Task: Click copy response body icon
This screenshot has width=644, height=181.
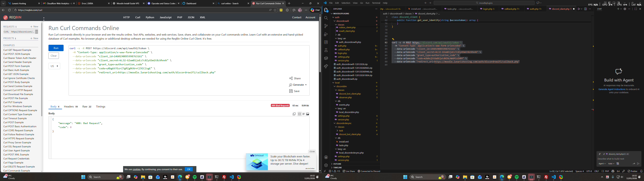Action: 294,114
